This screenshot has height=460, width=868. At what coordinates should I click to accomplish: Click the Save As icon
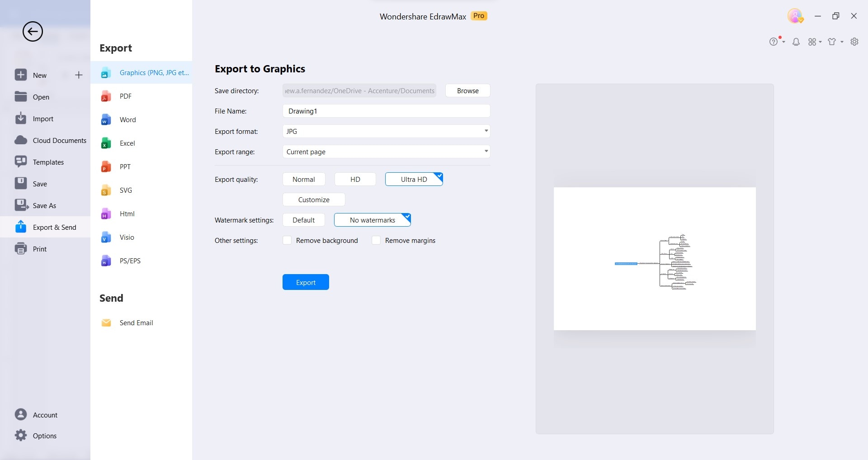click(21, 205)
